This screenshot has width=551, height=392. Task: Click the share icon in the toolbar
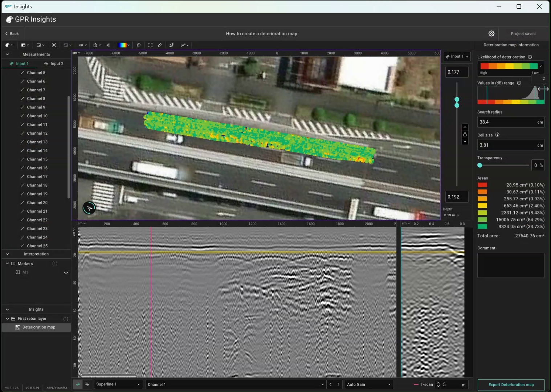point(107,45)
